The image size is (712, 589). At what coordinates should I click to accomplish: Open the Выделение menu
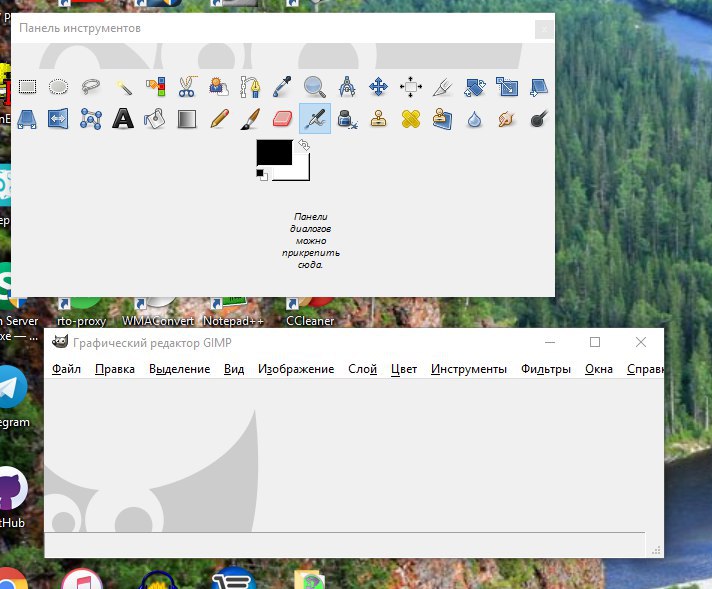pos(179,369)
